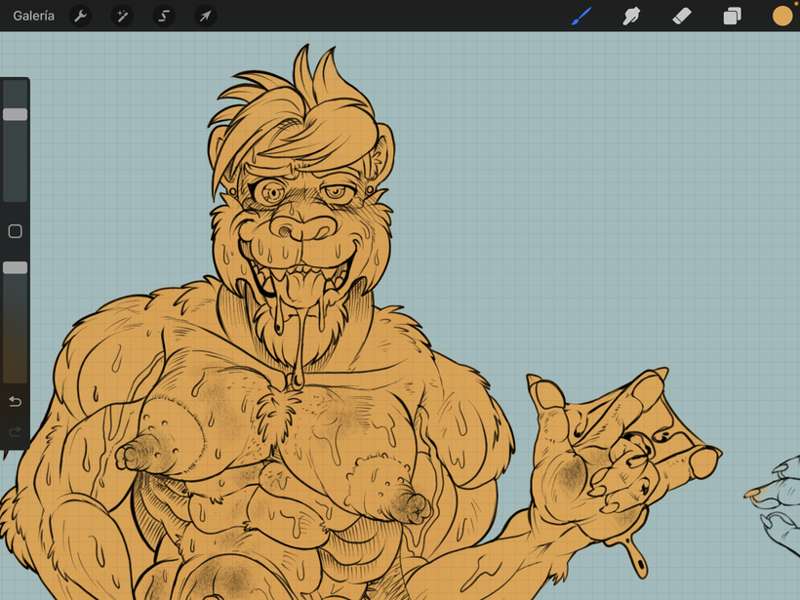Viewport: 800px width, 600px height.
Task: Select the Smudge finger tool
Action: coord(631,16)
